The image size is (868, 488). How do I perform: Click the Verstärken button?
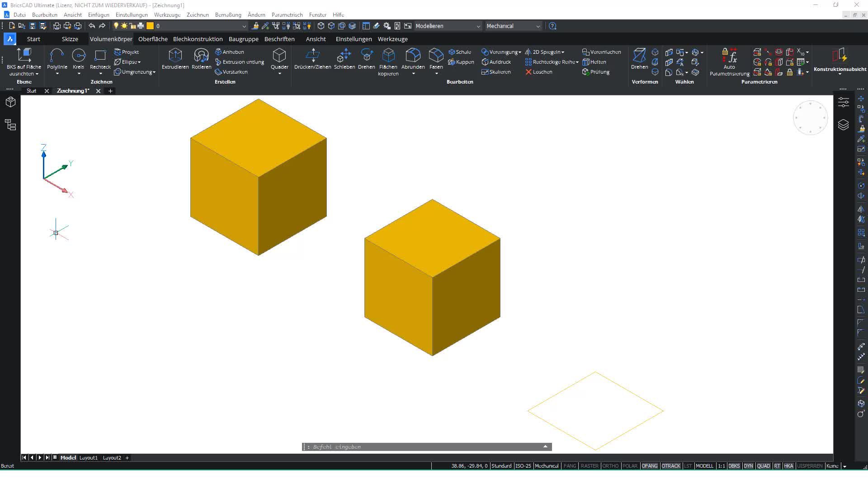(x=231, y=72)
